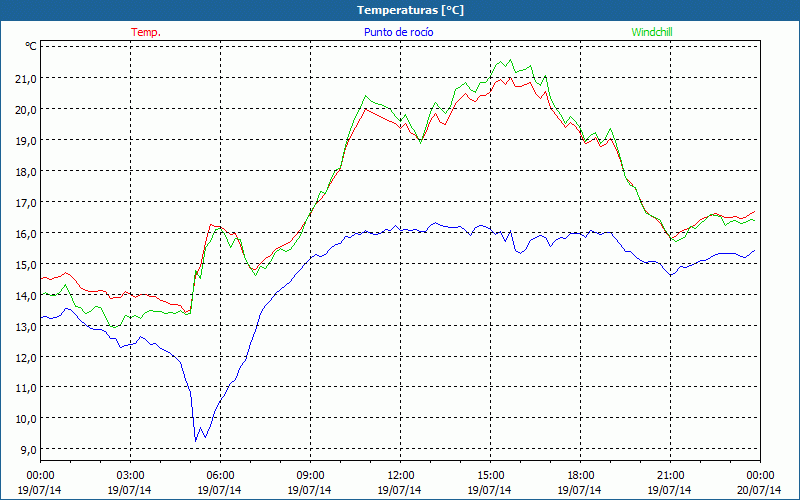The height and width of the screenshot is (500, 800).
Task: Click the 'Punto de rocío' blue legend label
Action: point(398,32)
